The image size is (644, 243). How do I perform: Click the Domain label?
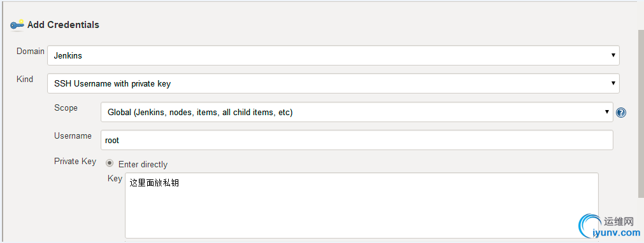(31, 52)
